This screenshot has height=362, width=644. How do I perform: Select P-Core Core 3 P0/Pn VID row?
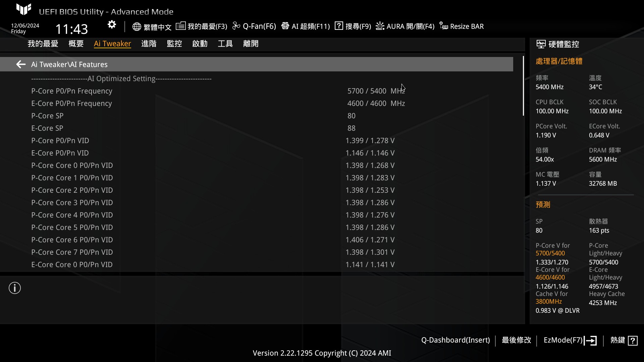(x=257, y=202)
